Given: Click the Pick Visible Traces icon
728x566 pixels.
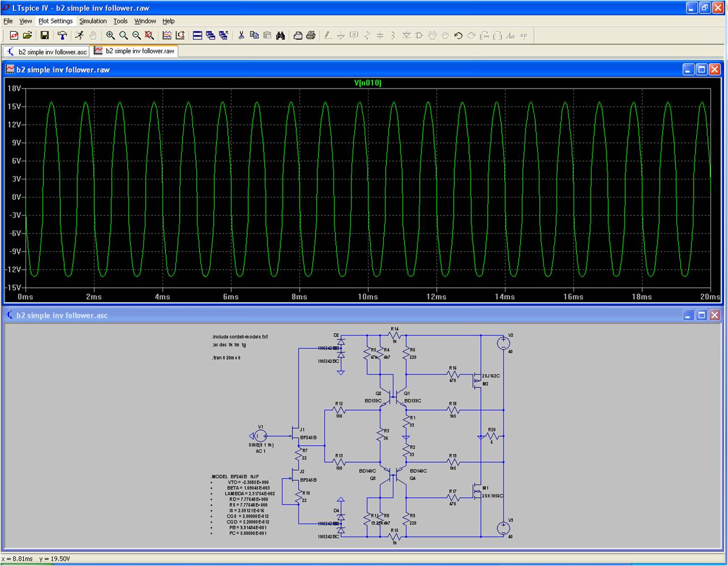Looking at the screenshot, I should 180,35.
